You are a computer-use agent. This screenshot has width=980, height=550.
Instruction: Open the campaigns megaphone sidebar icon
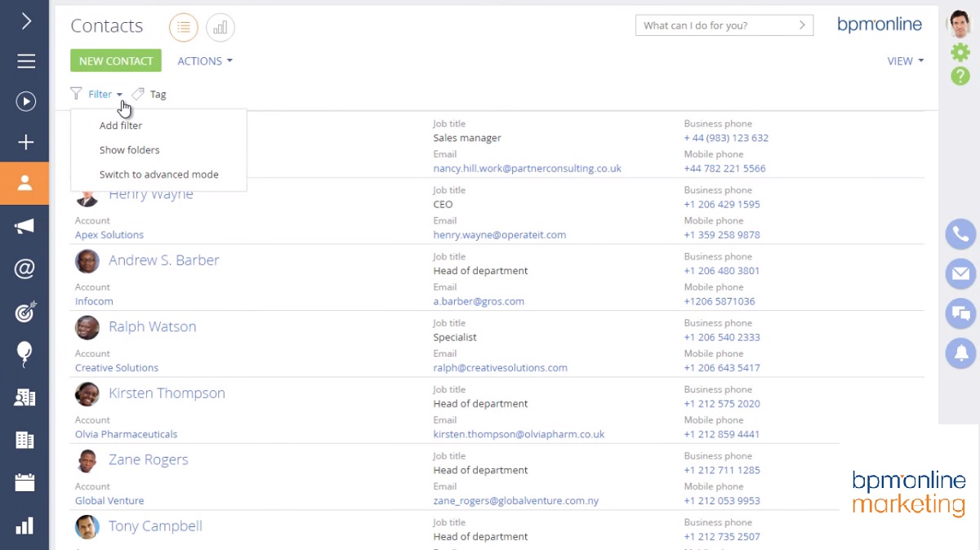click(24, 226)
